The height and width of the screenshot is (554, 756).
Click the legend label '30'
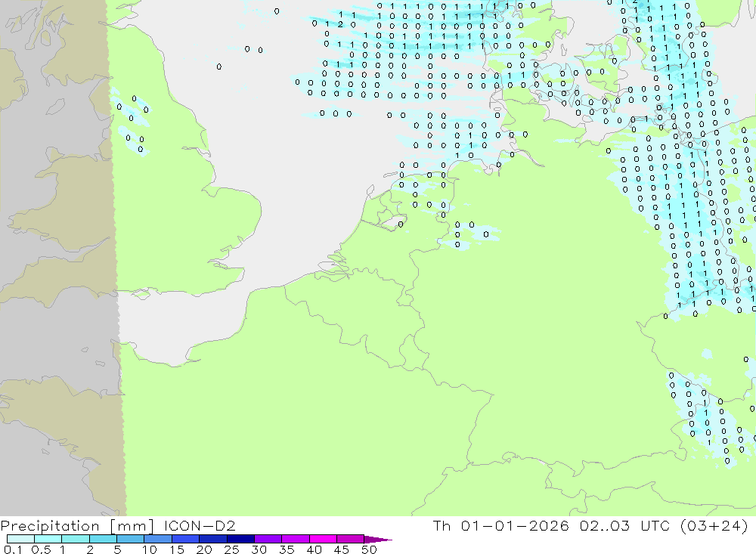[259, 549]
